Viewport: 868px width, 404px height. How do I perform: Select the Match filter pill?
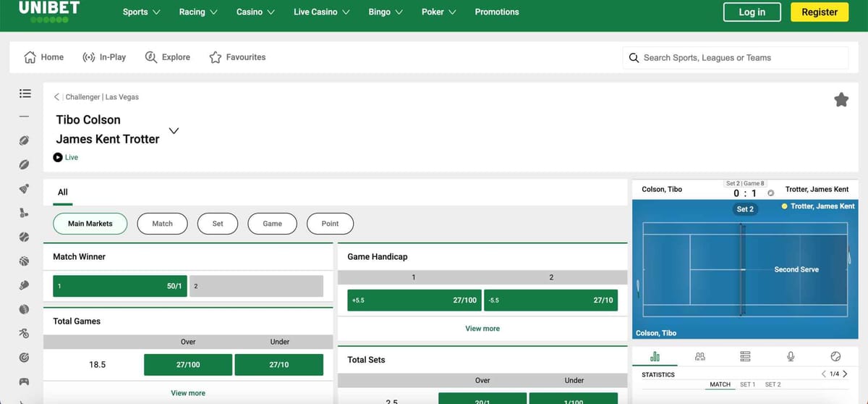click(163, 224)
